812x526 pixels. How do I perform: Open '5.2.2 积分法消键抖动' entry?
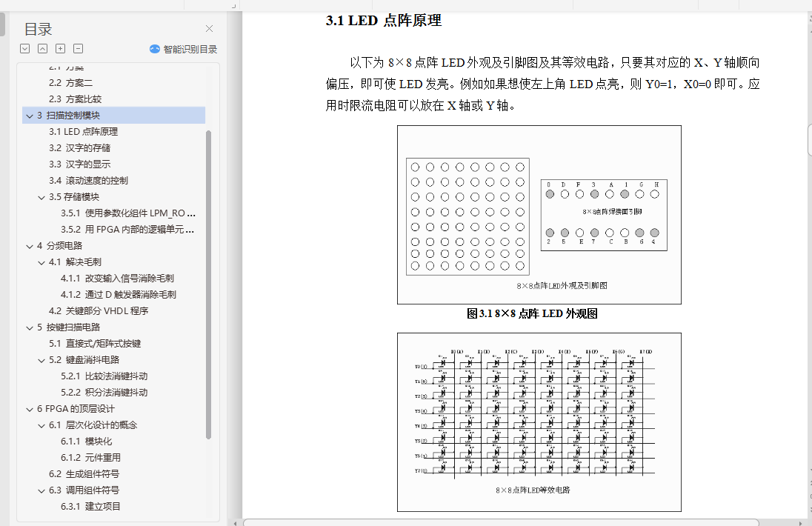pos(104,393)
